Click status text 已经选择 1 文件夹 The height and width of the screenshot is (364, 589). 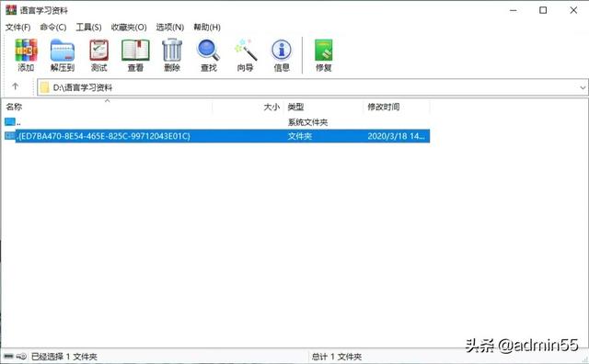tap(64, 357)
